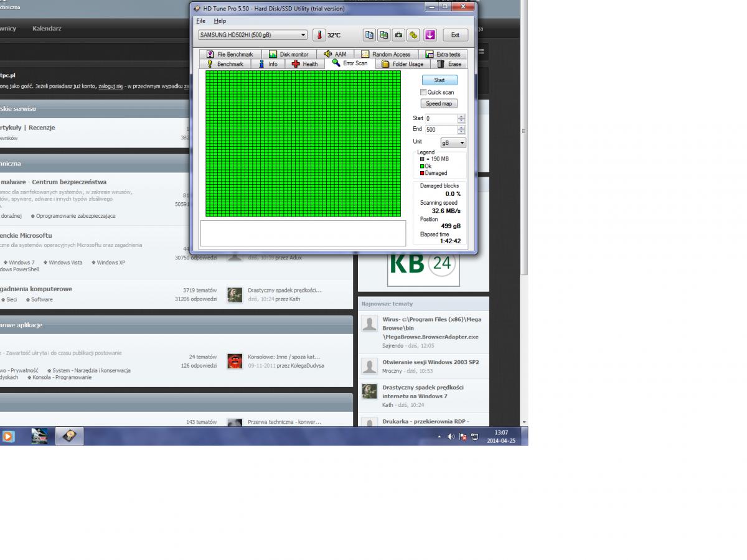Image resolution: width=747 pixels, height=560 pixels.
Task: Start the error scan
Action: 439,80
